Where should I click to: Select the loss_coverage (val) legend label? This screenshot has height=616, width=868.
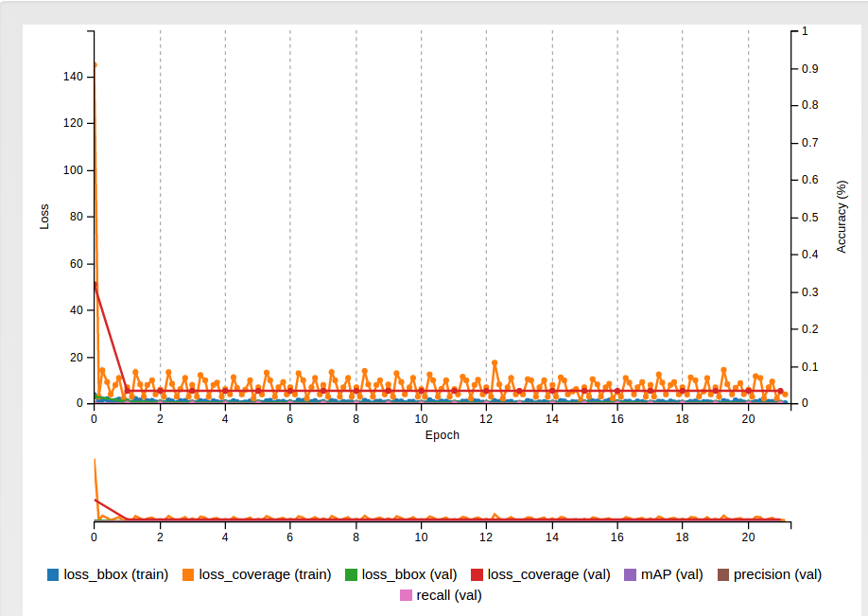pos(548,574)
